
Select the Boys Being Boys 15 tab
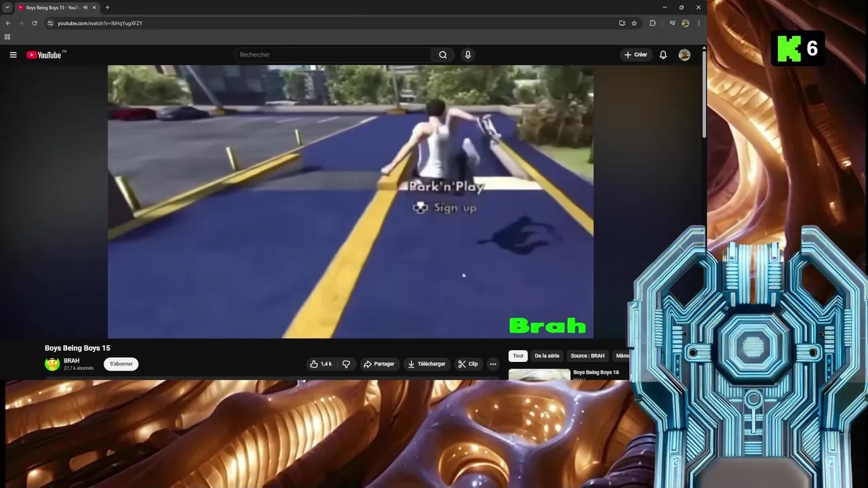coord(53,7)
